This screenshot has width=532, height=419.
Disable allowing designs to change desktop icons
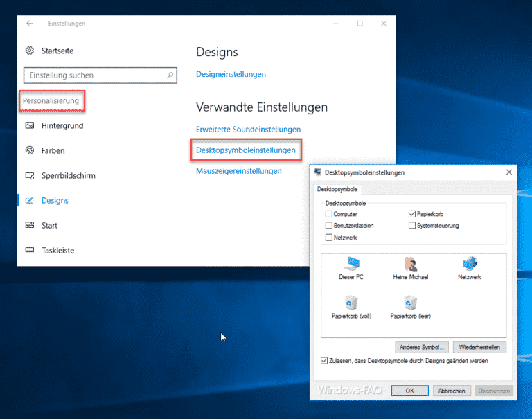tap(325, 361)
